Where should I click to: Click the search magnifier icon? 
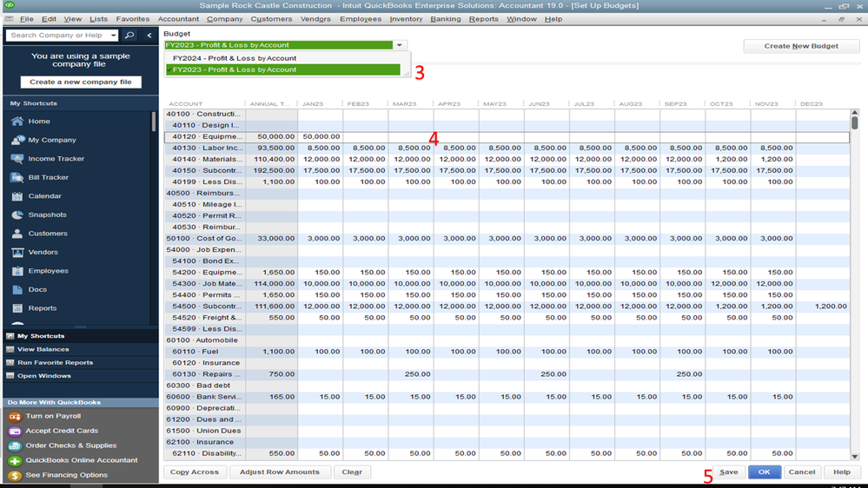pyautogui.click(x=129, y=36)
